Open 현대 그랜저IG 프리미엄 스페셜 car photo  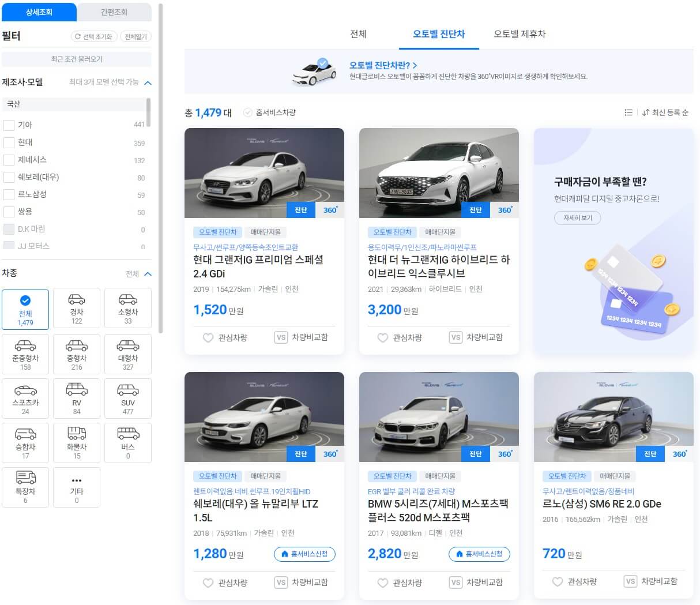264,173
